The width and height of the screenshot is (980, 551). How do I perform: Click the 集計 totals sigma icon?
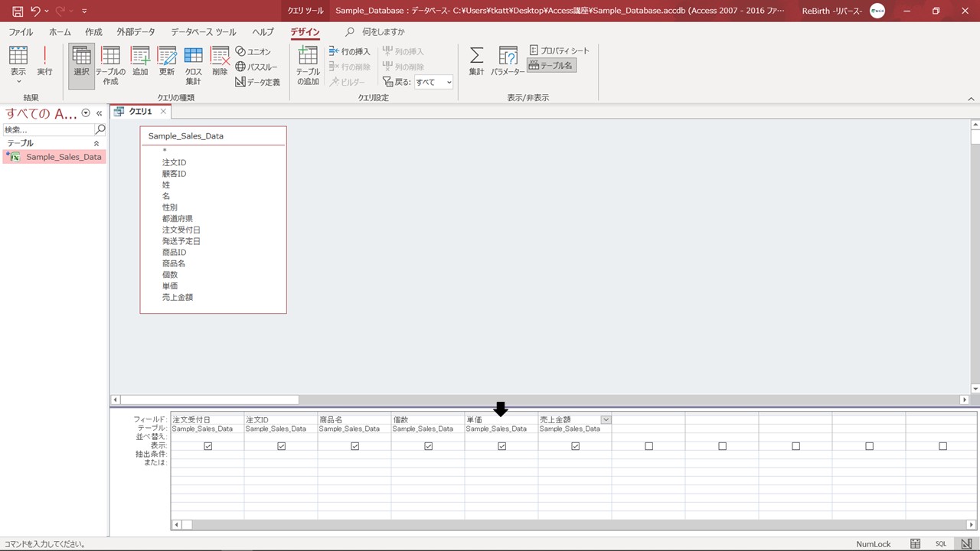(x=476, y=61)
